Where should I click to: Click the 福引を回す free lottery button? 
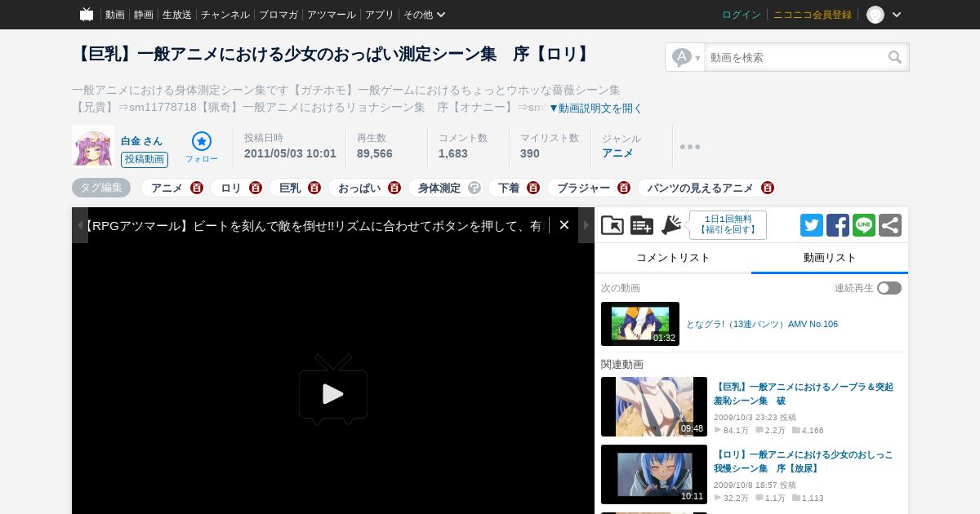click(728, 225)
